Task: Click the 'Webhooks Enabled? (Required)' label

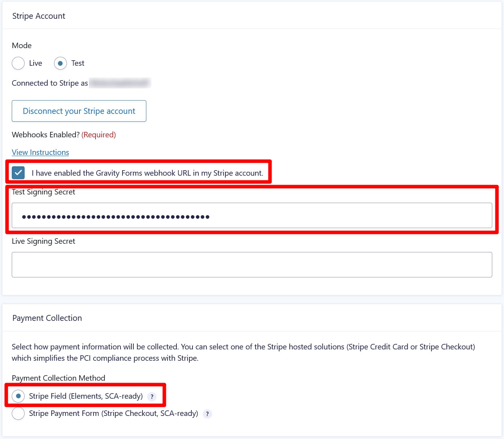Action: 64,135
